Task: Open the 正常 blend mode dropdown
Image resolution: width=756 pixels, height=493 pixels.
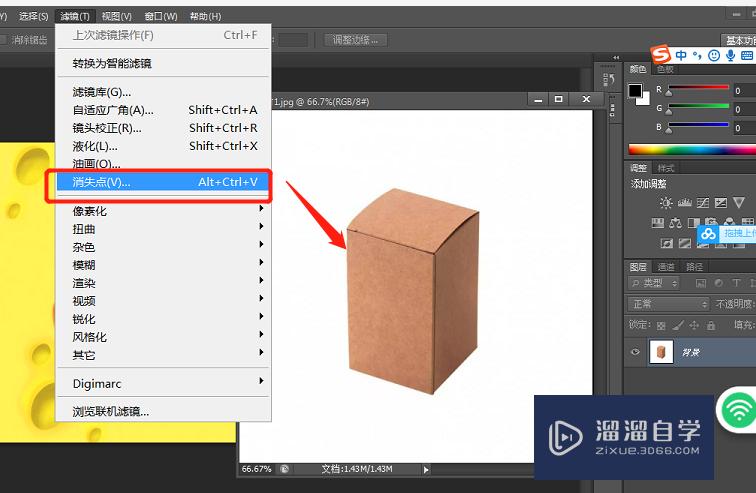Action: [x=668, y=304]
